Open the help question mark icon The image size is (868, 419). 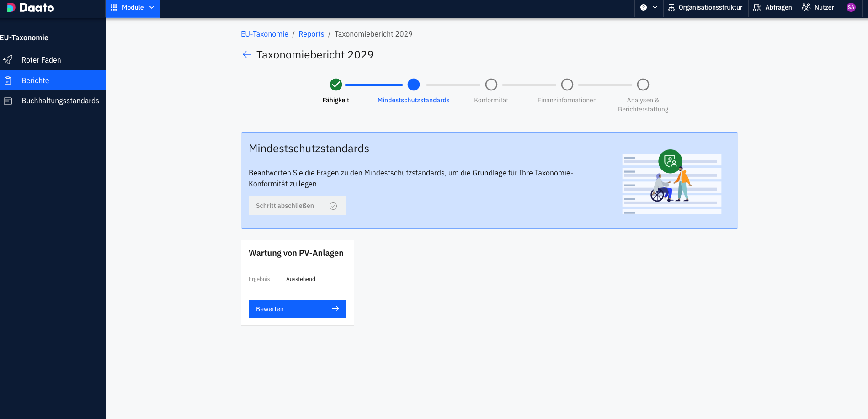point(644,7)
